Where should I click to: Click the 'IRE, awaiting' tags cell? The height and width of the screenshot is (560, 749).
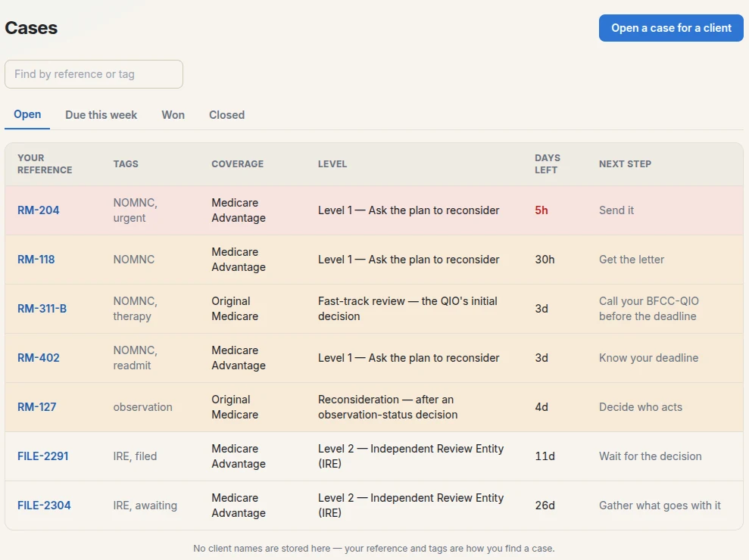pyautogui.click(x=145, y=505)
